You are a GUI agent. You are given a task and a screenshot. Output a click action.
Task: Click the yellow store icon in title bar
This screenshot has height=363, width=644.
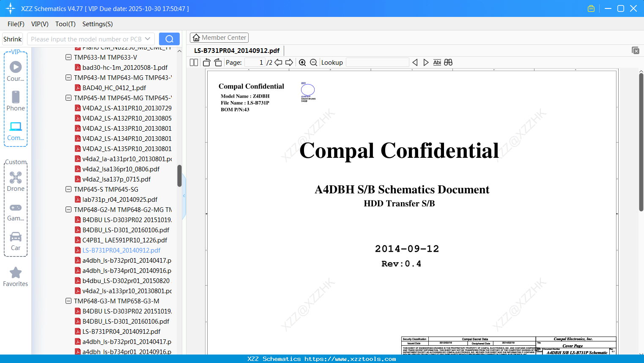(x=591, y=8)
